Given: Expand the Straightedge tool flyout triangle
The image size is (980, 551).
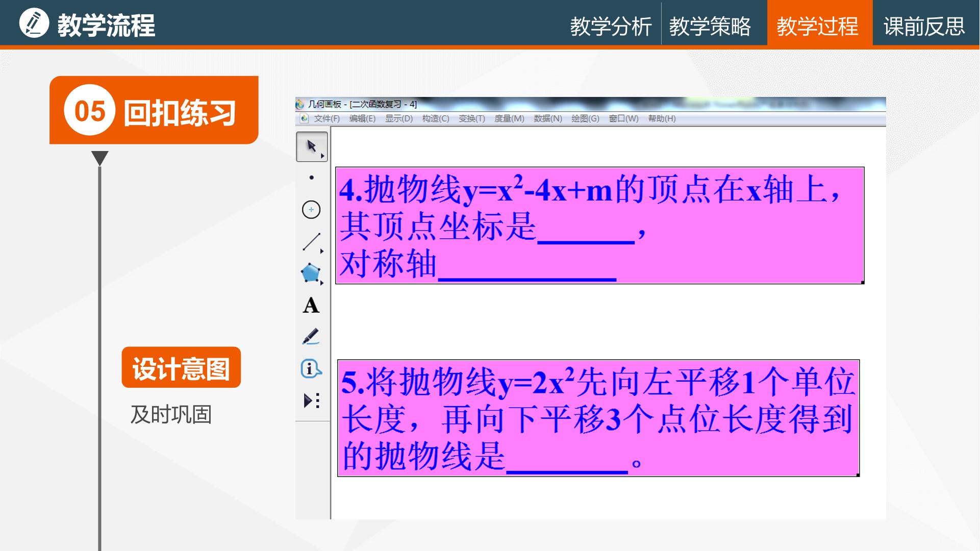Looking at the screenshot, I should click(x=322, y=251).
